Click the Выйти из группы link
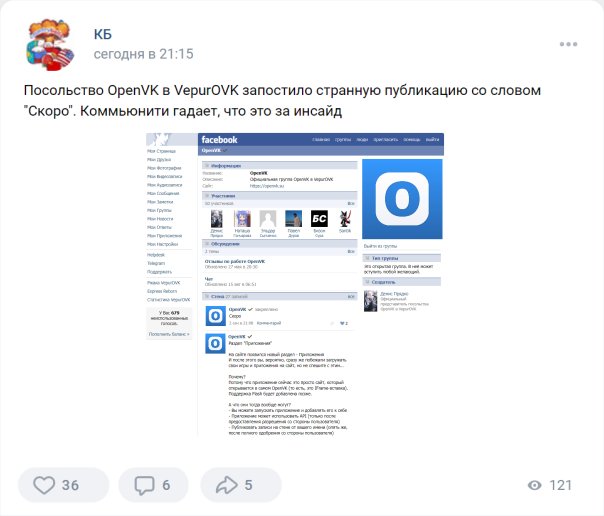The height and width of the screenshot is (516, 604). point(380,246)
